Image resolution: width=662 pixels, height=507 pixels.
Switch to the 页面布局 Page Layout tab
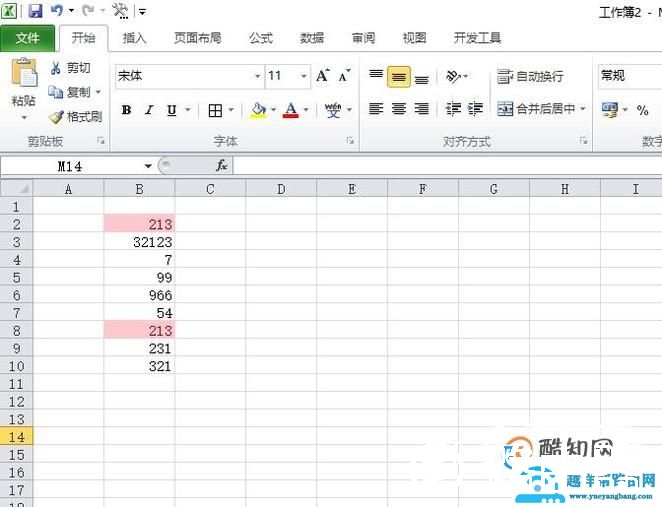pyautogui.click(x=198, y=38)
